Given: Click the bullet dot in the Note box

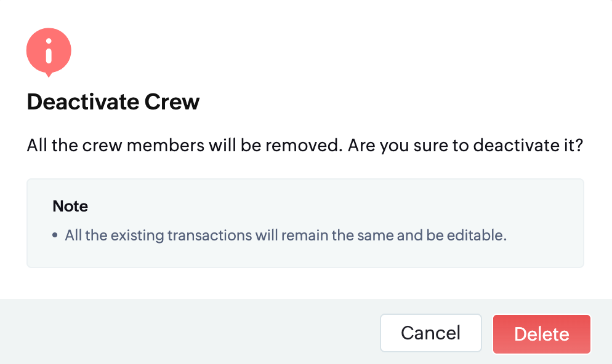Looking at the screenshot, I should tap(55, 236).
